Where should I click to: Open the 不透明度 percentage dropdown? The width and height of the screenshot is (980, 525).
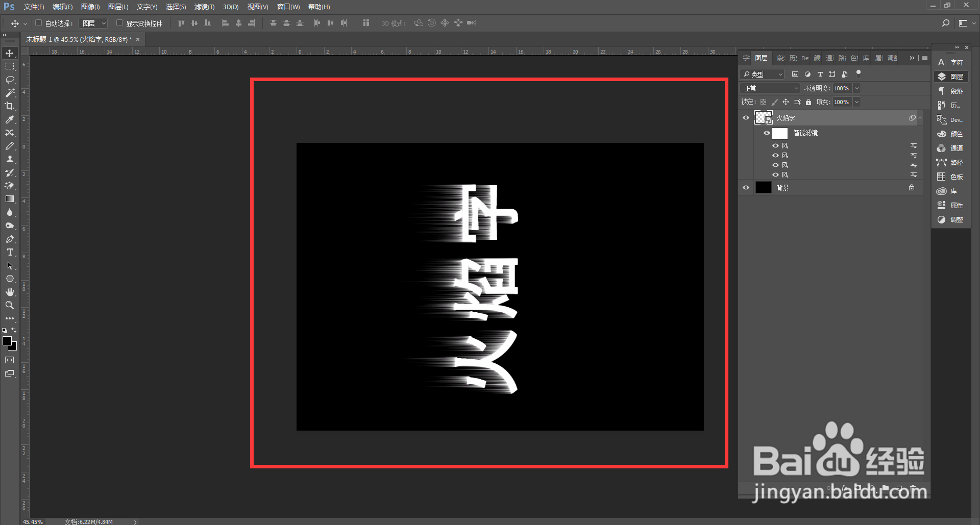[x=856, y=88]
